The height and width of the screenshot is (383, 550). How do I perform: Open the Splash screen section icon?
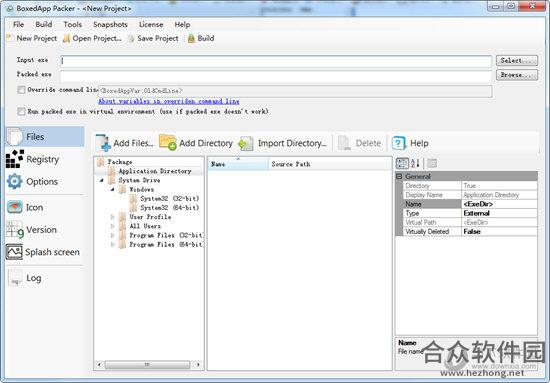coord(14,252)
